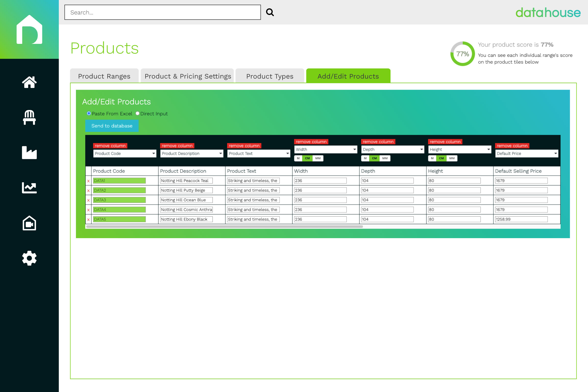Open the Height column dropdown

460,149
